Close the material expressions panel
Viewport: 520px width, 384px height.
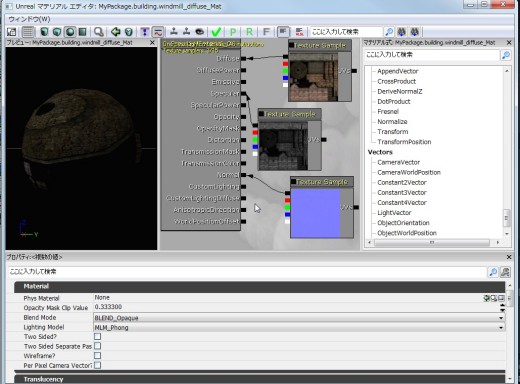click(509, 42)
